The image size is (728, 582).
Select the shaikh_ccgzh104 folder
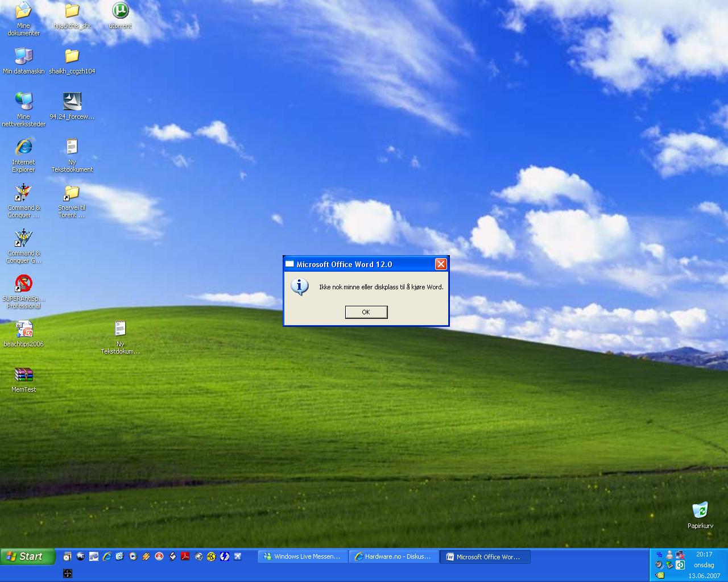[x=72, y=61]
